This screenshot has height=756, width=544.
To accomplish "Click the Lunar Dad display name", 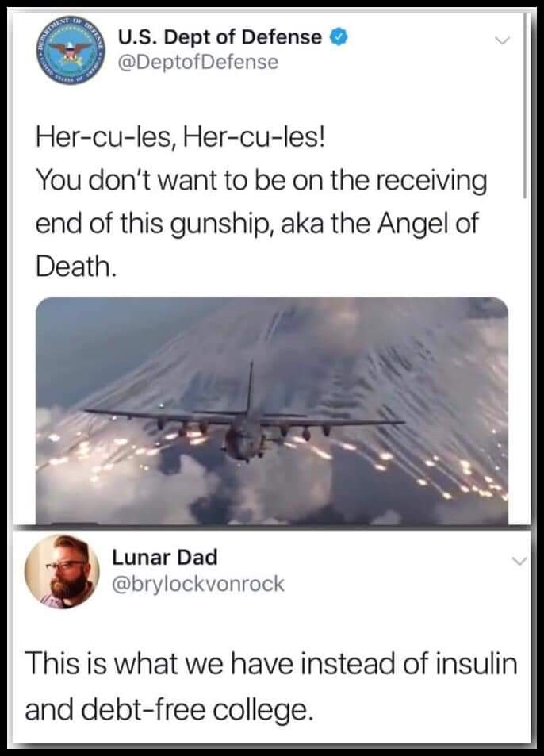I will point(165,558).
